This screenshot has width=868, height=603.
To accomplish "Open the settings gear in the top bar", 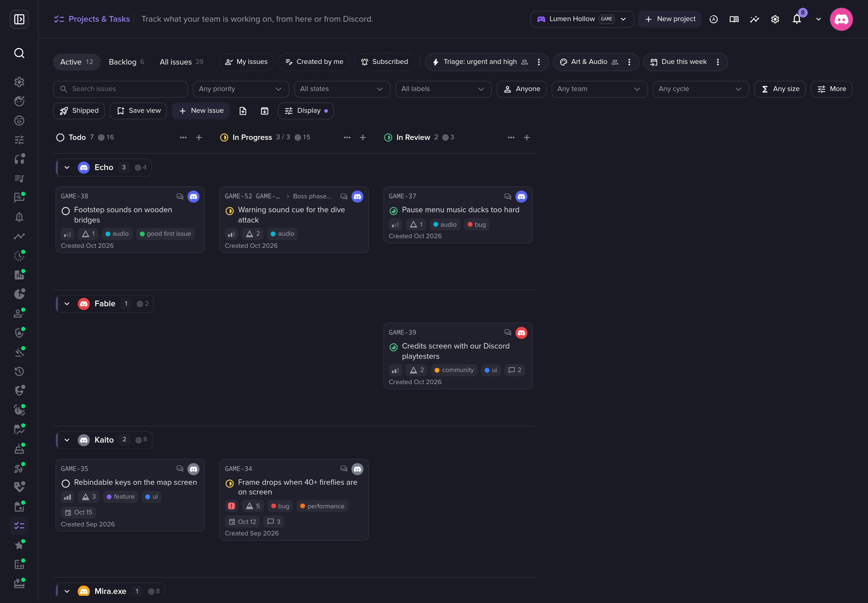I will tap(775, 19).
